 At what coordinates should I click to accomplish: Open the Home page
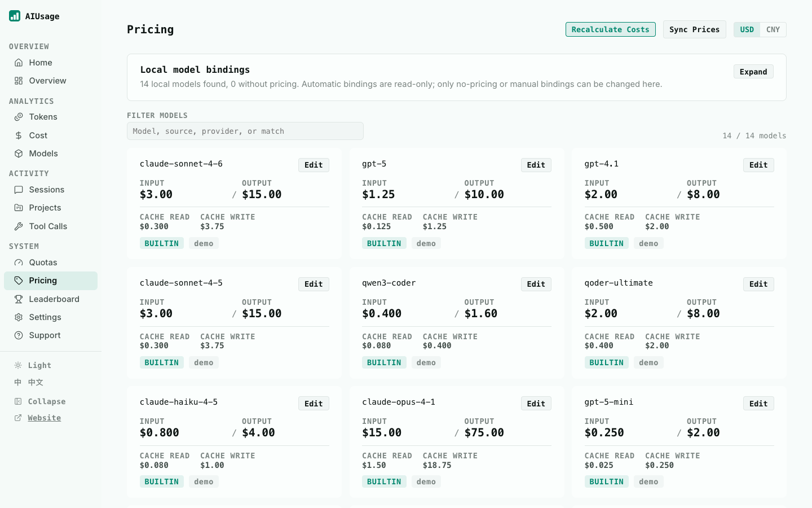tap(51, 63)
